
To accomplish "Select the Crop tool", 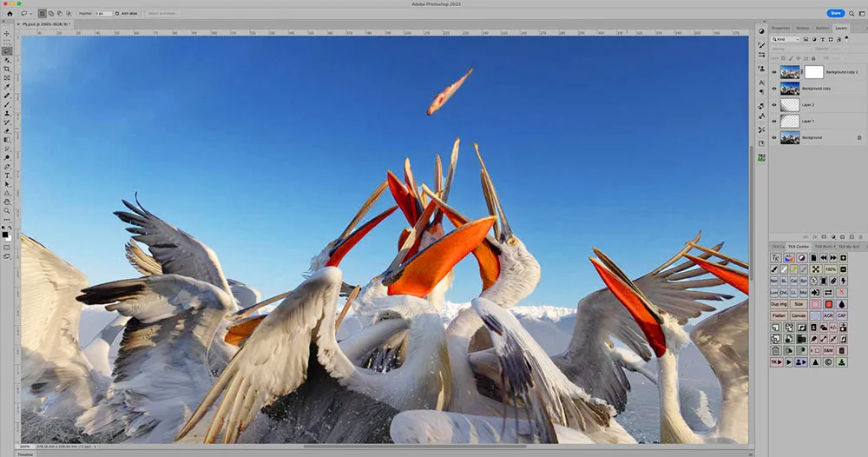I will click(7, 69).
